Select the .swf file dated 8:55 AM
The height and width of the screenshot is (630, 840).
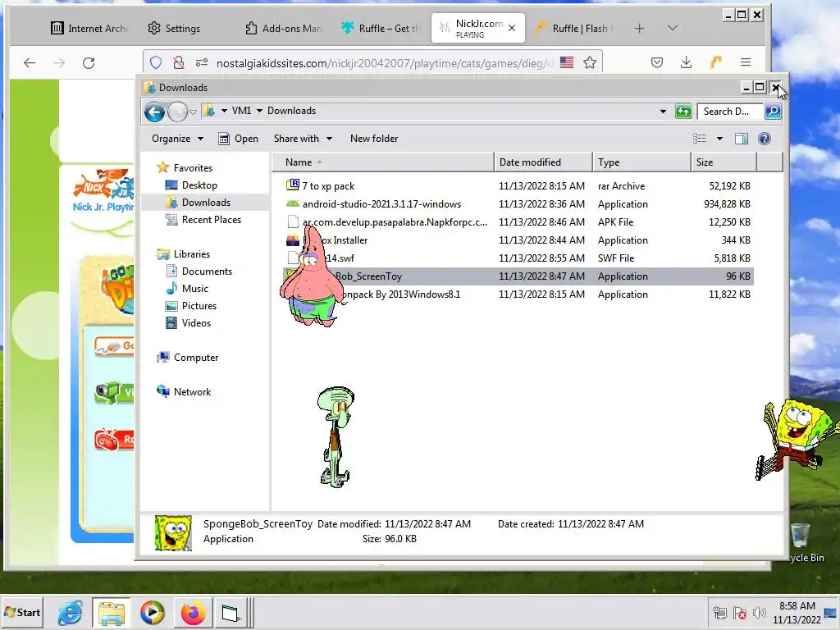pyautogui.click(x=518, y=258)
